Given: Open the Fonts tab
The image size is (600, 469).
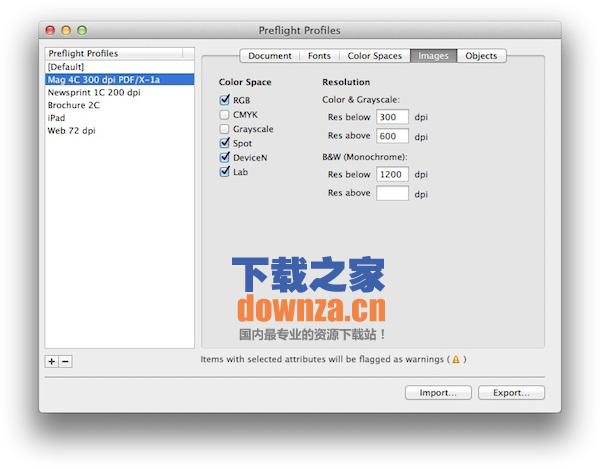Looking at the screenshot, I should click(x=319, y=56).
